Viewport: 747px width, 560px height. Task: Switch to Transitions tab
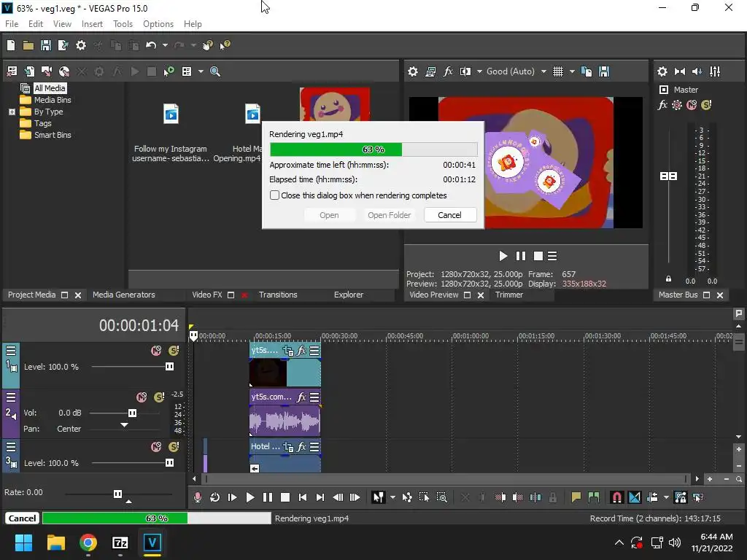(x=278, y=295)
